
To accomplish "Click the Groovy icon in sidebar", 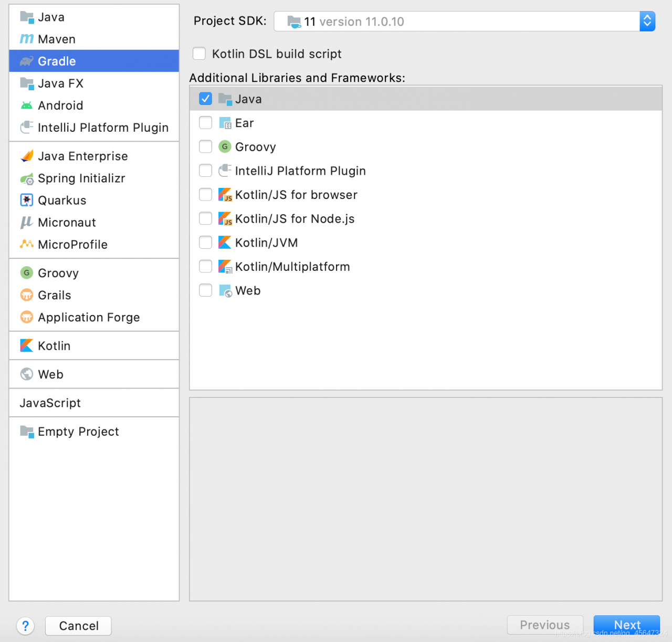I will point(27,273).
